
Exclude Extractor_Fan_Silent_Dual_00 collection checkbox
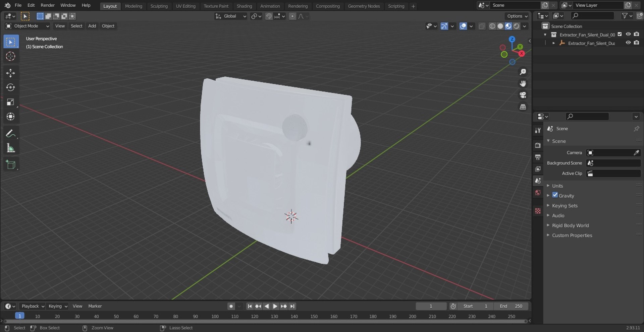coord(620,35)
